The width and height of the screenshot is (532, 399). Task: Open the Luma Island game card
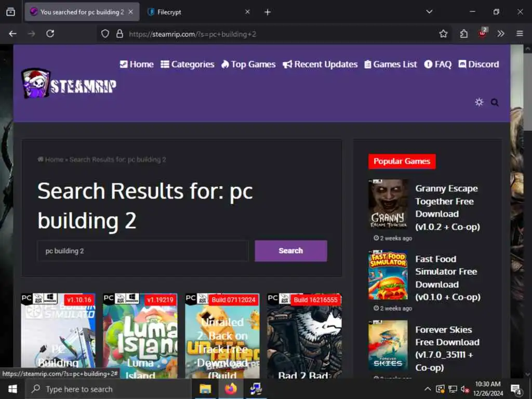tap(140, 336)
